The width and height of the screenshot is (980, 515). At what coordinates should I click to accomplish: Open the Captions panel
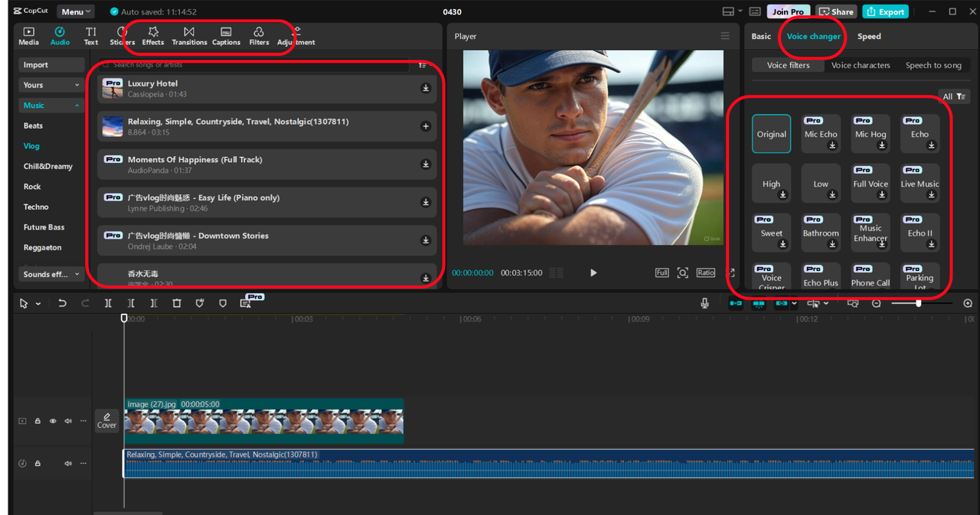tap(226, 36)
